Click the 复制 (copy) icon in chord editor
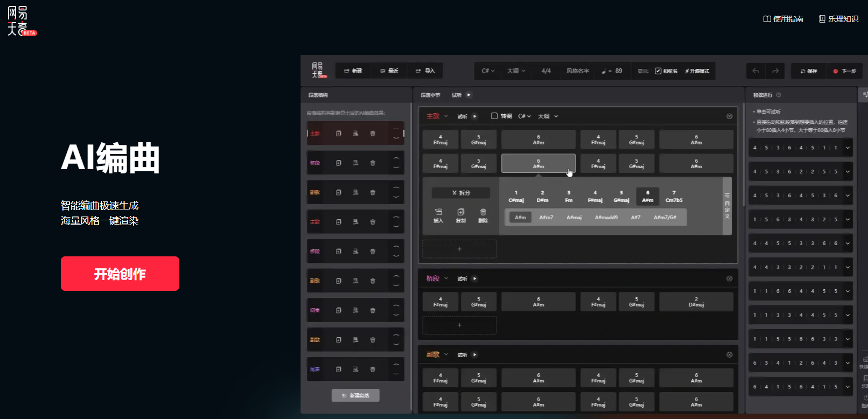 pyautogui.click(x=461, y=215)
